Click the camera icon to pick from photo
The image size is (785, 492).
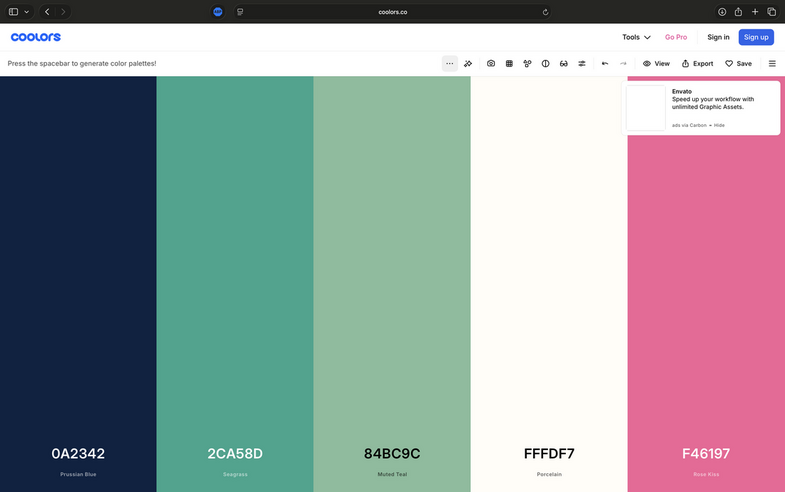coord(491,63)
